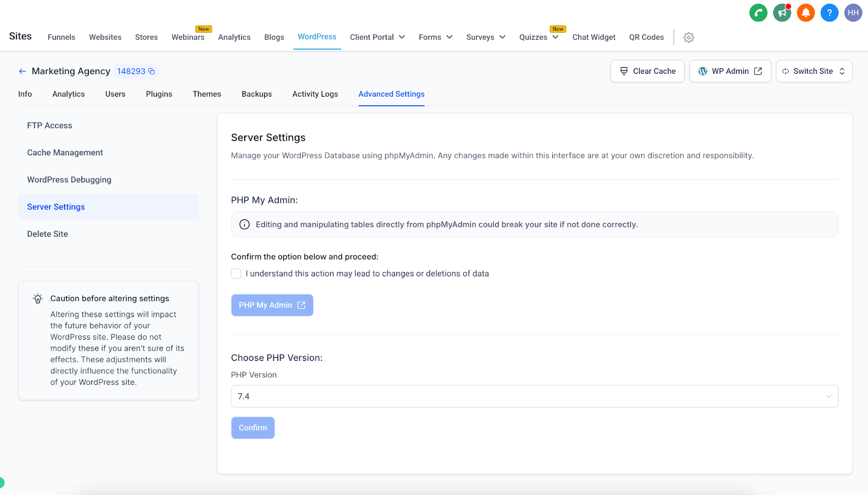This screenshot has height=495, width=868.
Task: Open the Blogs tab
Action: pos(274,37)
